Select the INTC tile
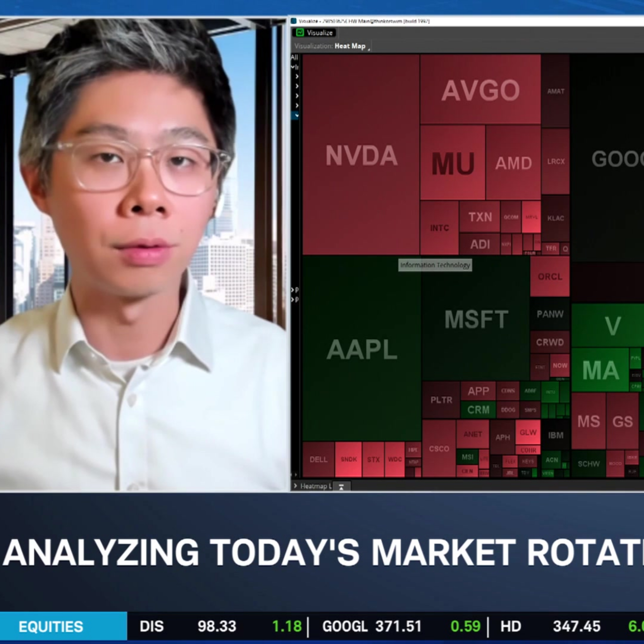Screen dimensions: 644x644 pyautogui.click(x=439, y=228)
